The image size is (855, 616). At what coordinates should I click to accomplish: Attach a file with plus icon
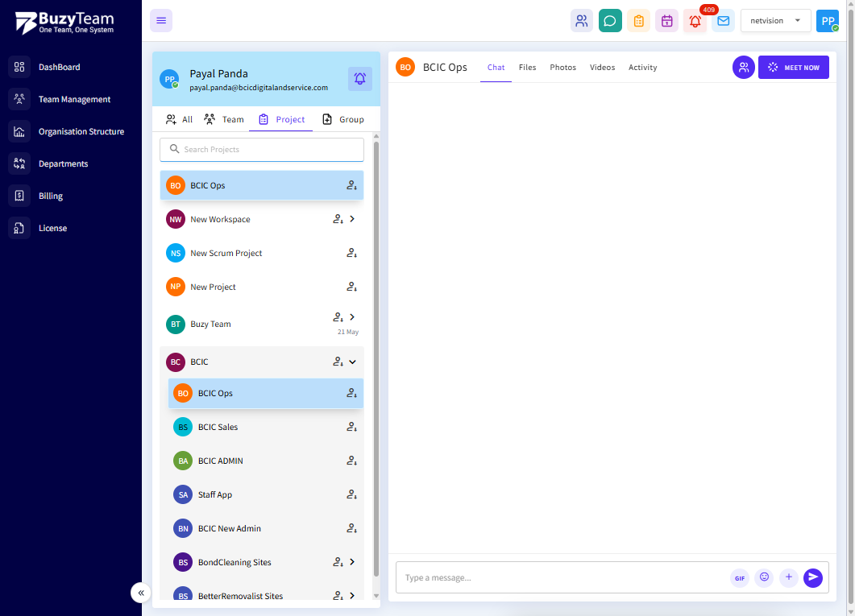coord(788,577)
